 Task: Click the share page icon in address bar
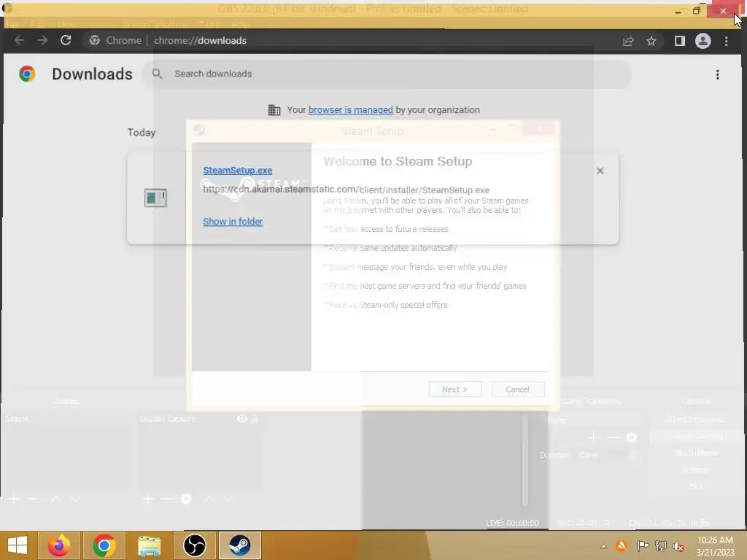pos(628,42)
